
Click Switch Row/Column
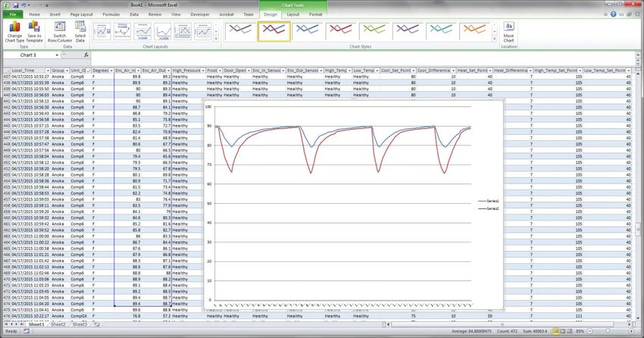coord(60,32)
